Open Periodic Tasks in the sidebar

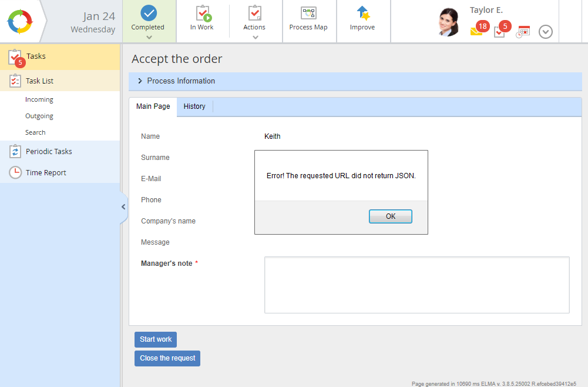(49, 152)
